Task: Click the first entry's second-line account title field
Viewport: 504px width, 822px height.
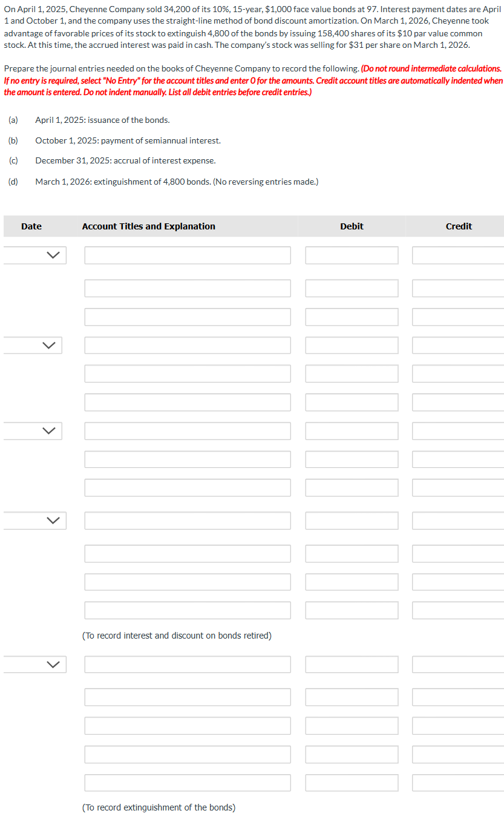Action: 188,288
